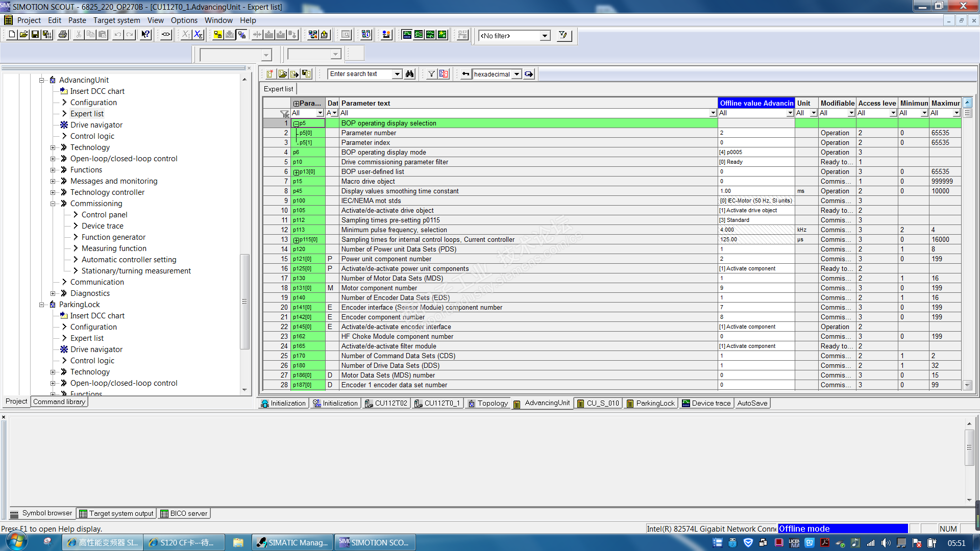Image resolution: width=980 pixels, height=551 pixels.
Task: Open the hexadecimal format dropdown
Action: click(x=517, y=74)
